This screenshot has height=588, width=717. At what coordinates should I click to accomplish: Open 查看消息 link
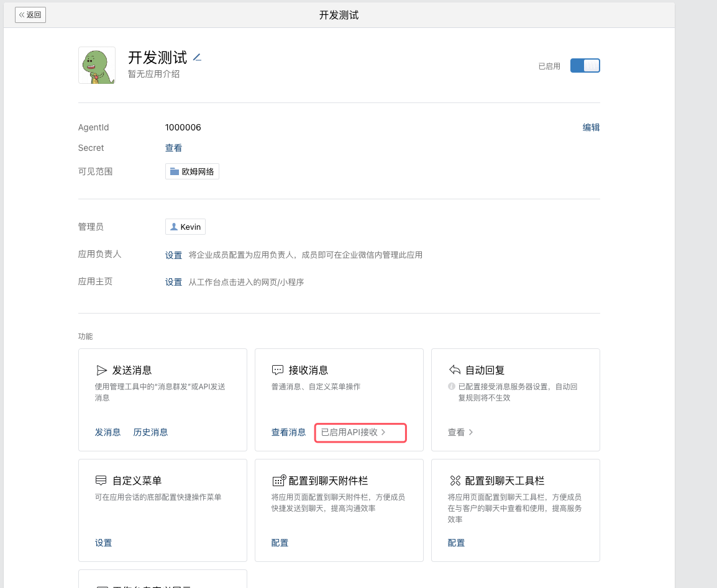(288, 432)
